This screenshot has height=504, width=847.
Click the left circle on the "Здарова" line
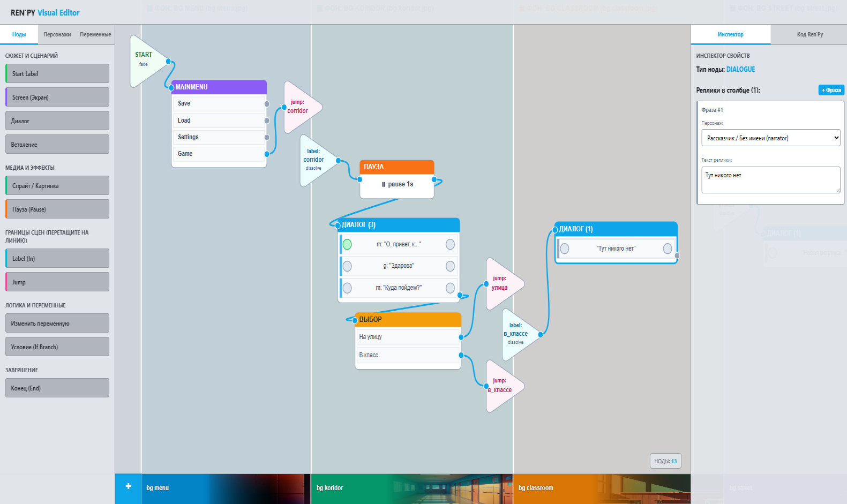347,266
